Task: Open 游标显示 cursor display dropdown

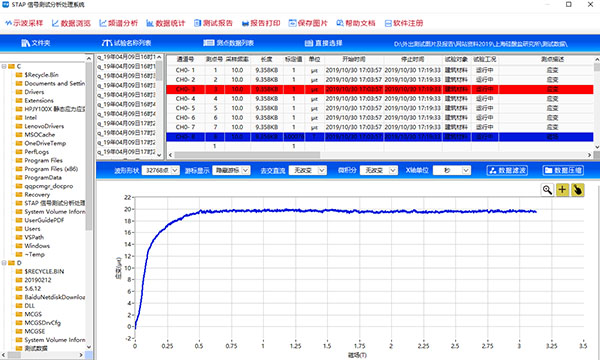Action: 232,170
